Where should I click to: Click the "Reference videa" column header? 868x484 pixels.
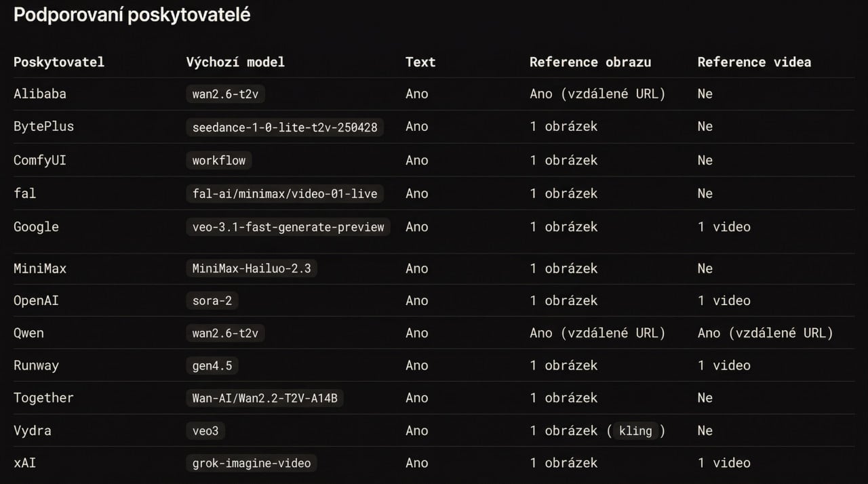(x=754, y=62)
